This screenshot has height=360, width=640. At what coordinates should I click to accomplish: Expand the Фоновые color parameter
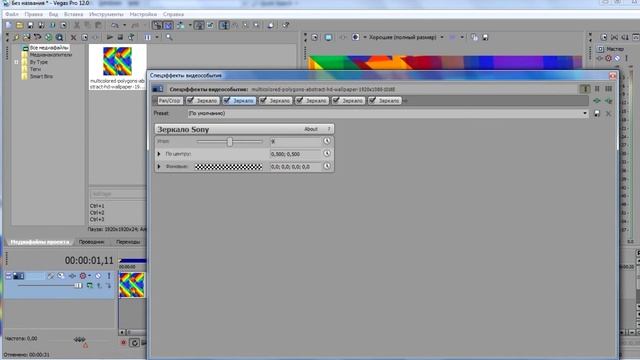coord(159,167)
